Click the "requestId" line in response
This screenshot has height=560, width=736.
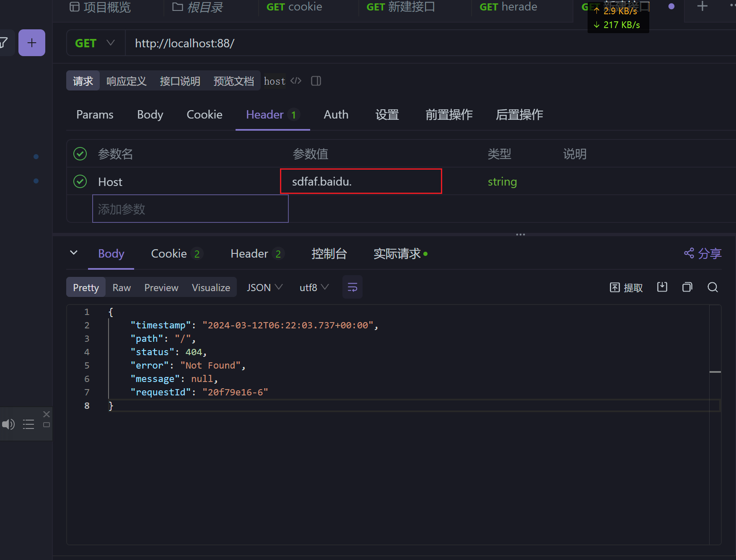(199, 392)
